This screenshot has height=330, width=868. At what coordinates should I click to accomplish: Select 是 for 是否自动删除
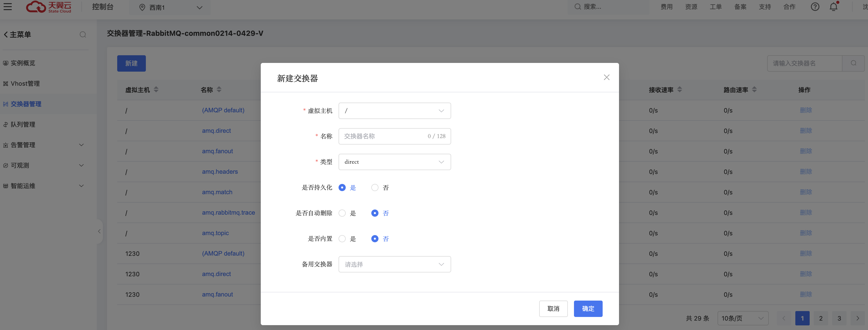(342, 213)
